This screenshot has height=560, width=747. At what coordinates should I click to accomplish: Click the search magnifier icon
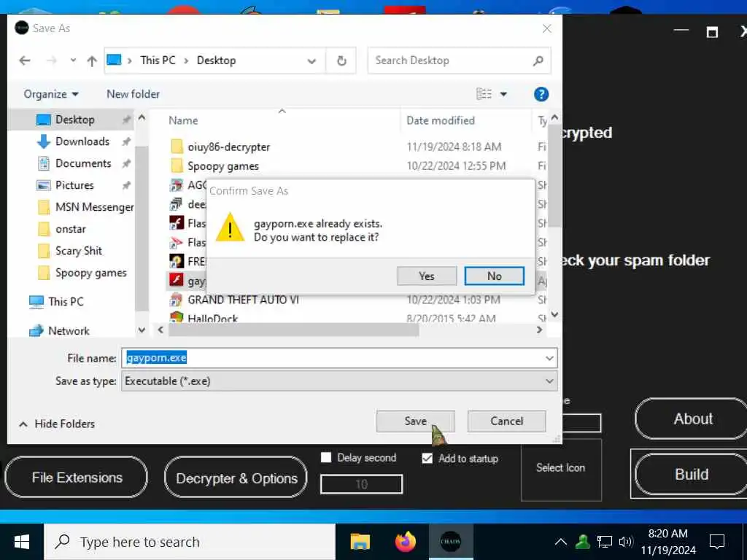coord(538,61)
